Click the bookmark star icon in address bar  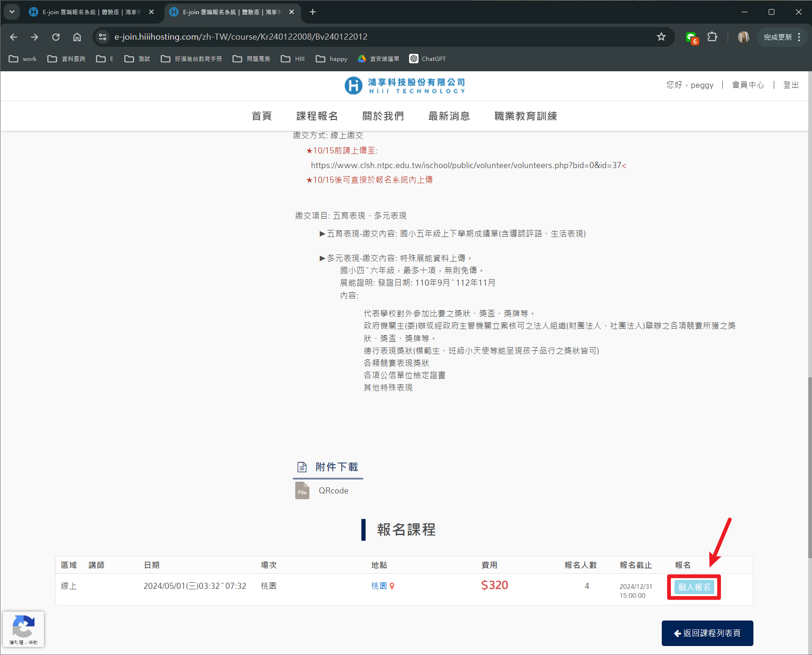pos(661,37)
